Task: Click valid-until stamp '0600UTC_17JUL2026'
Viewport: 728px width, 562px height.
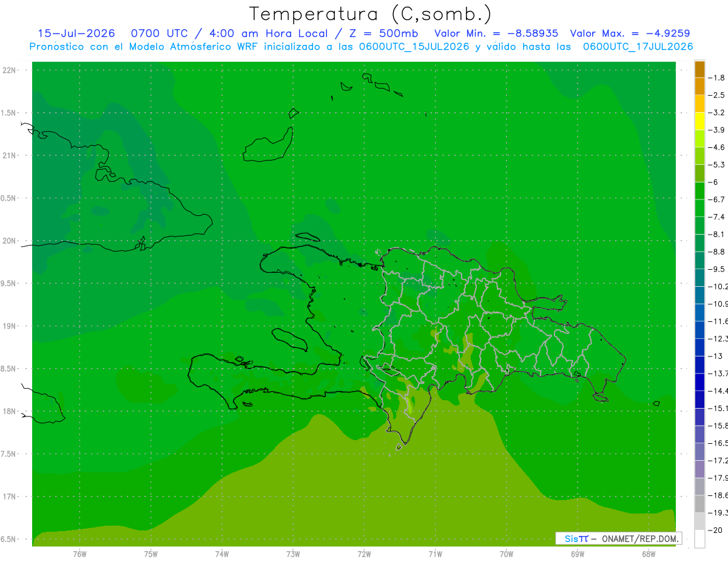Action: tap(638, 47)
